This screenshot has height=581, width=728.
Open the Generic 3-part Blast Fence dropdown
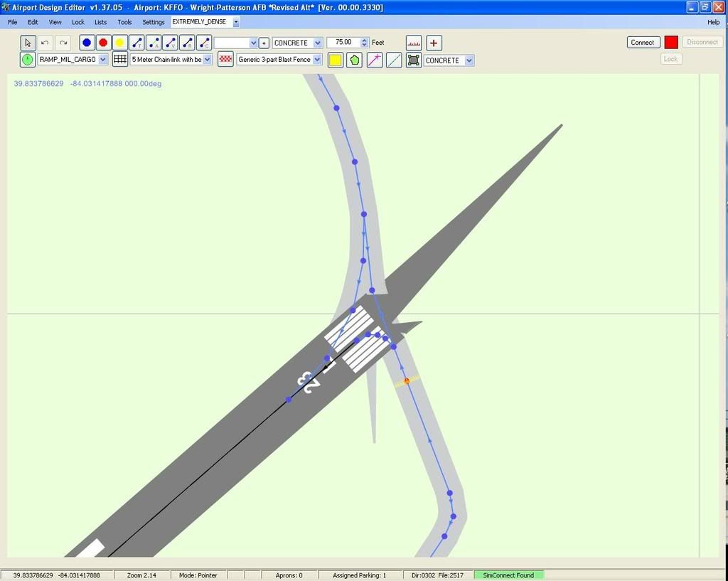coord(317,60)
